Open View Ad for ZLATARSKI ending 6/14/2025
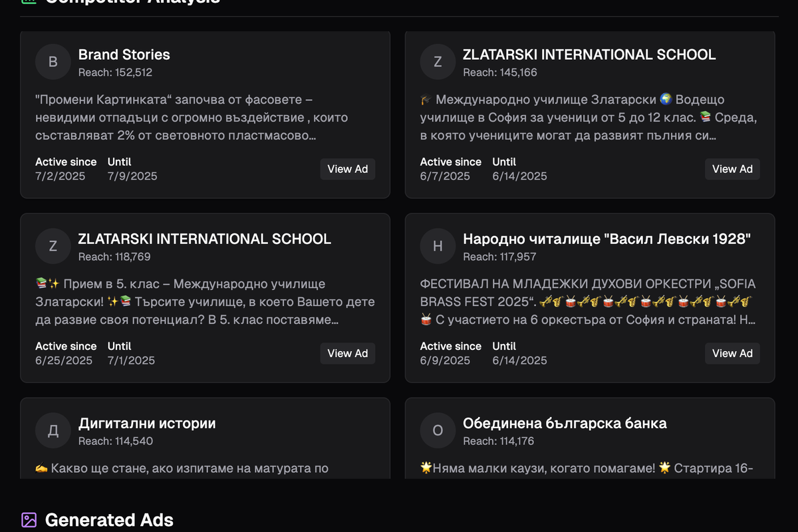The width and height of the screenshot is (798, 532). (732, 169)
